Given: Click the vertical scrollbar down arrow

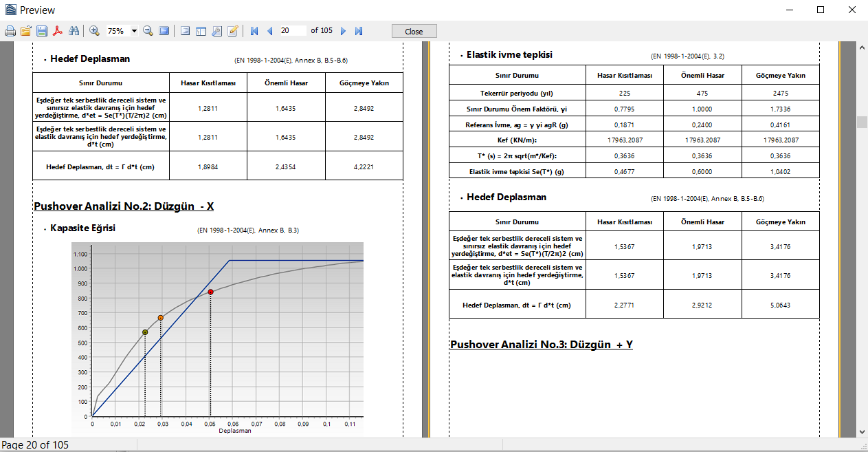Looking at the screenshot, I should pyautogui.click(x=862, y=431).
